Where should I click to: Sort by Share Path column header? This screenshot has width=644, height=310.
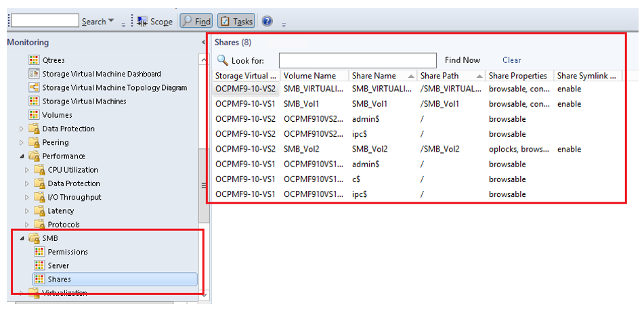(451, 76)
